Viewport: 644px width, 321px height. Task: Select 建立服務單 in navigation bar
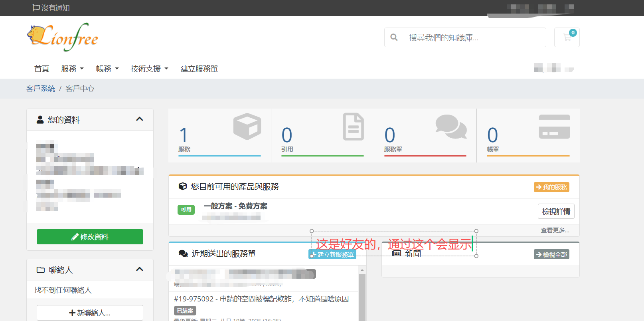(x=199, y=69)
